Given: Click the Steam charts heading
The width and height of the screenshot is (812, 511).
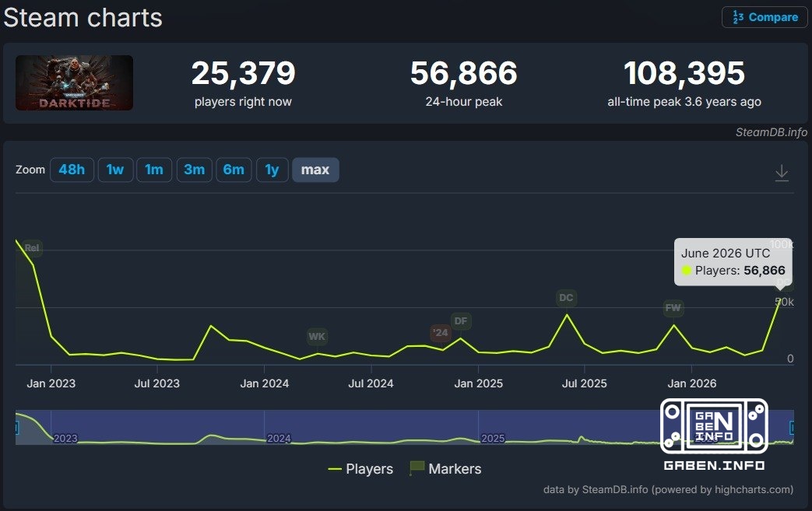Looking at the screenshot, I should coord(83,18).
